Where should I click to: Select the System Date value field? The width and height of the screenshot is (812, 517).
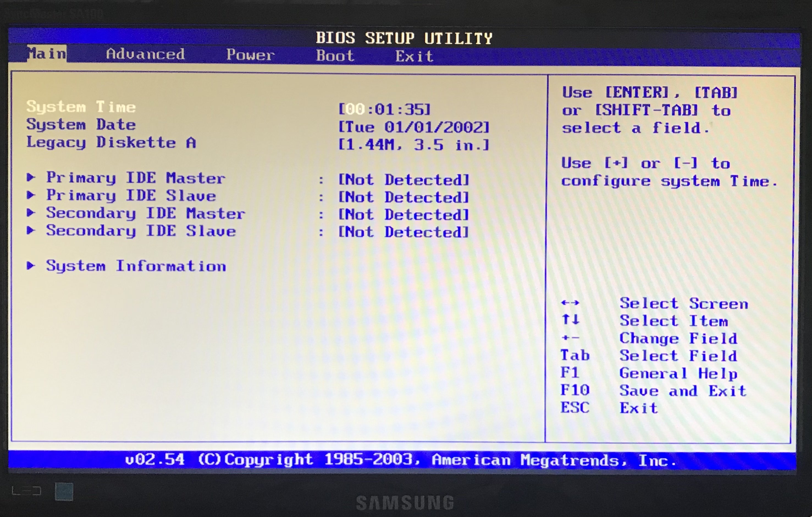point(413,127)
